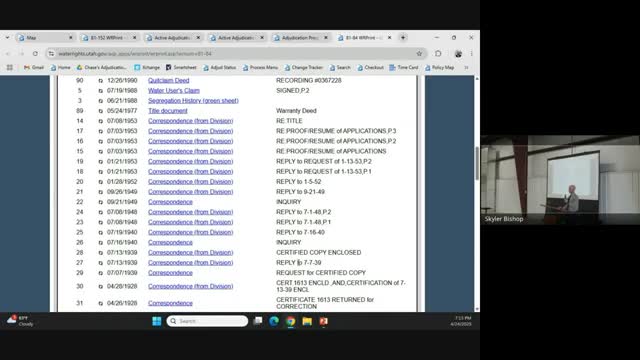The height and width of the screenshot is (360, 640).
Task: Open the document icon for the 07/19/1988 row
Action: coord(100,91)
